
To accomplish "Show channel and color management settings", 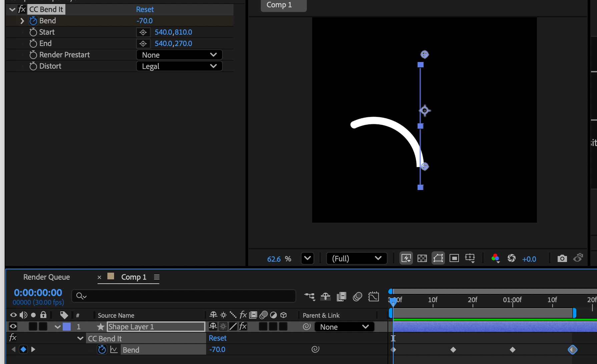I will click(x=495, y=258).
